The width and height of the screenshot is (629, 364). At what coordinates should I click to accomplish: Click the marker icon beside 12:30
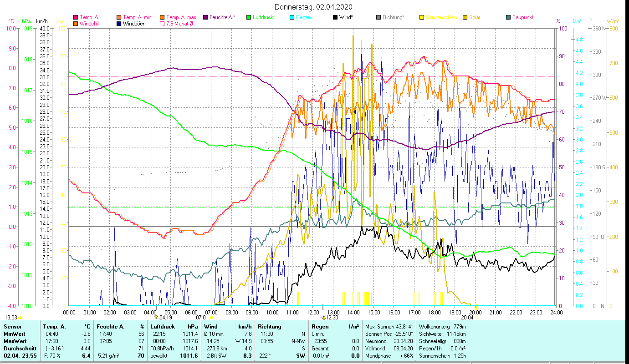pyautogui.click(x=322, y=317)
